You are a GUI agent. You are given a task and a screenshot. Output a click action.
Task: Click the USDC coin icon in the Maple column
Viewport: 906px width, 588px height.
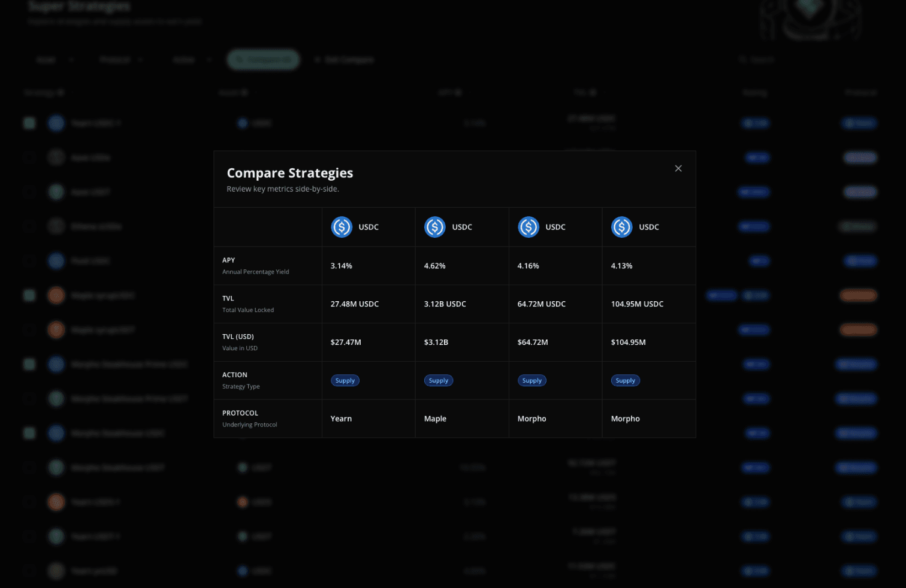pyautogui.click(x=435, y=227)
